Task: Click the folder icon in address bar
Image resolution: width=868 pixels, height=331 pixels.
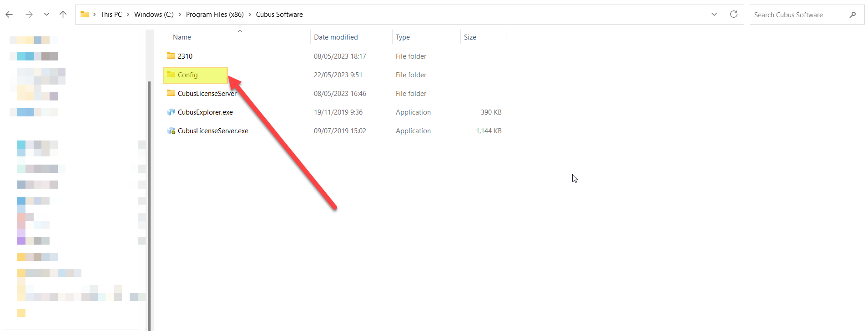Action: click(85, 14)
